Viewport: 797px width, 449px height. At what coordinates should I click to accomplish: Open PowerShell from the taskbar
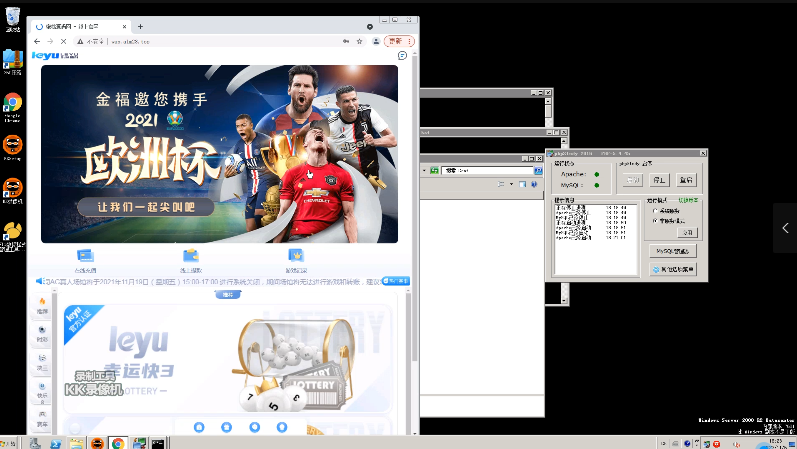[55, 443]
